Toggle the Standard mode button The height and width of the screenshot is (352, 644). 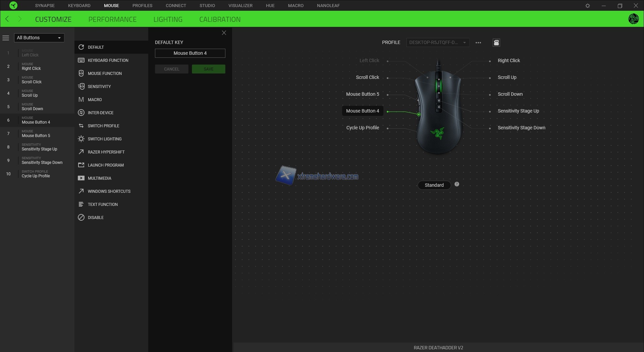pyautogui.click(x=434, y=185)
